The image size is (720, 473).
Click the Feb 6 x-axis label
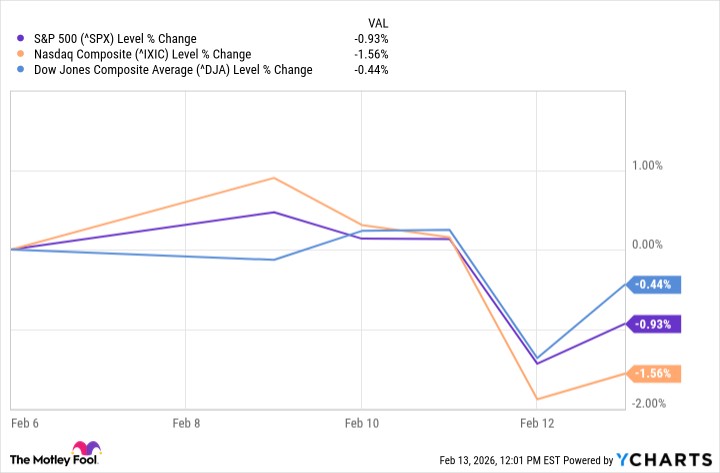coord(26,424)
